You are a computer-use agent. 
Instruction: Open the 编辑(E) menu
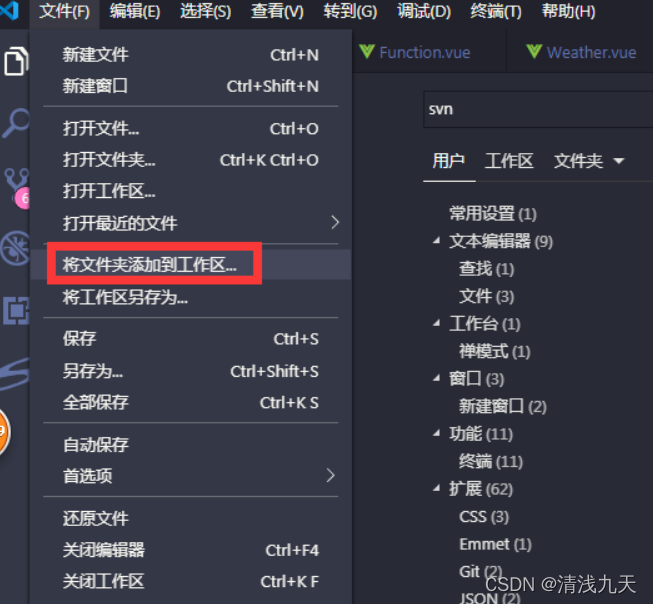click(x=135, y=11)
